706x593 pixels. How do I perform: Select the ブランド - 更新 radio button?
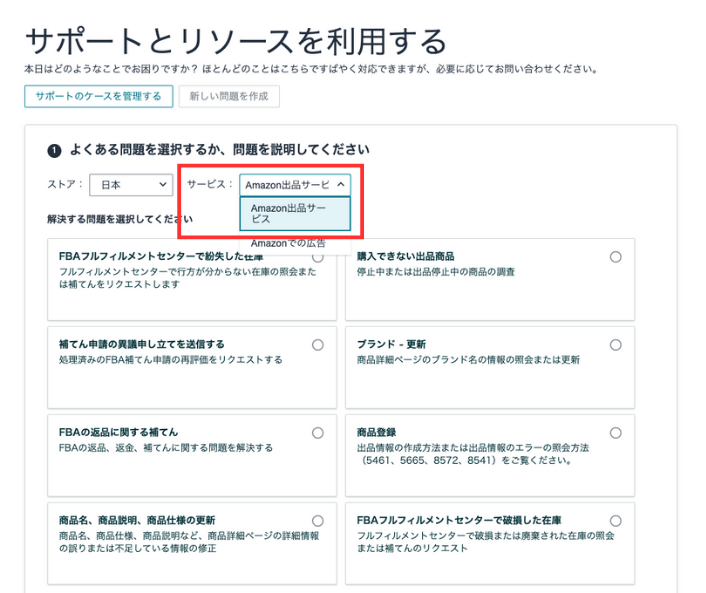pos(615,345)
